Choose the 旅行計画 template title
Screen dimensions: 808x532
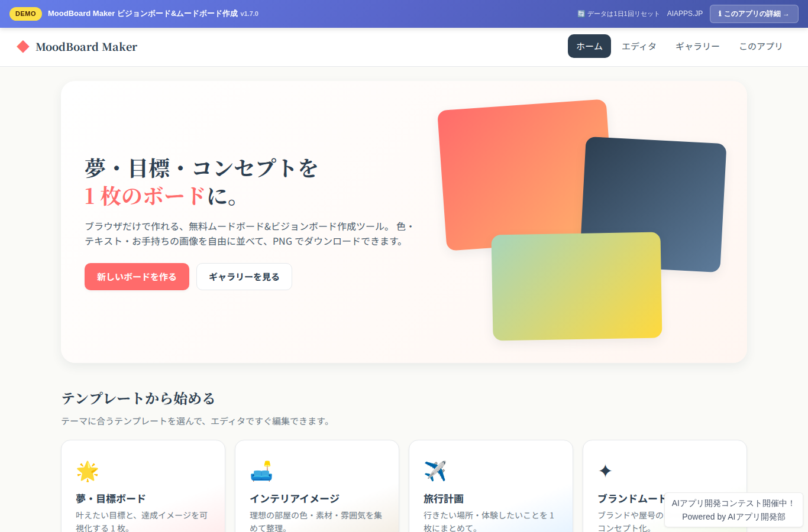(444, 499)
